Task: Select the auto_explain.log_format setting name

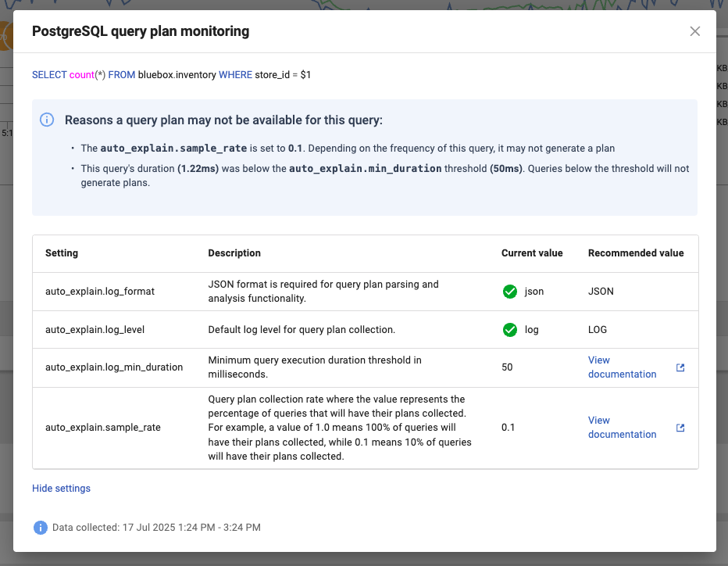Action: pos(100,292)
